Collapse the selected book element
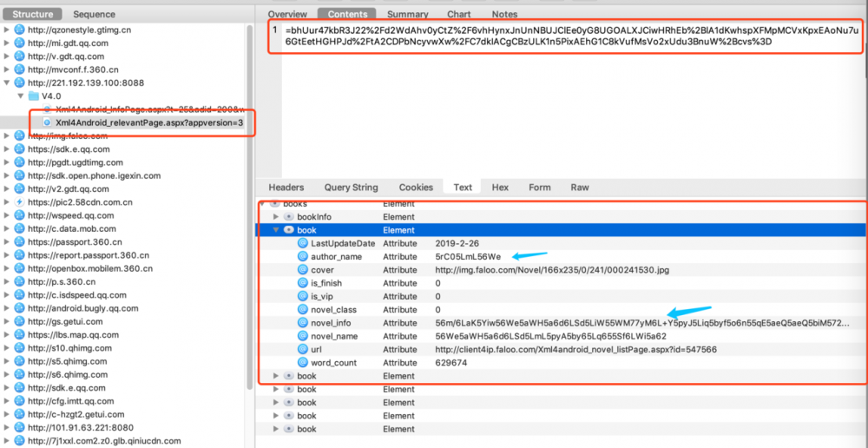The image size is (868, 448). click(x=276, y=230)
